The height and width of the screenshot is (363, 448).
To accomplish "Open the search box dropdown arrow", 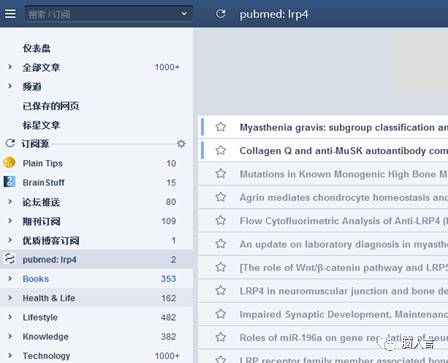I will click(x=184, y=14).
